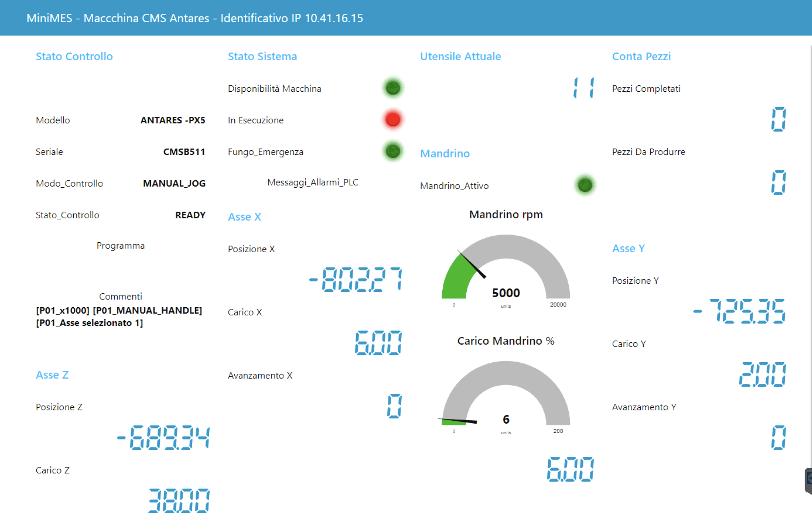812x527 pixels.
Task: Select the Asse Z section heading
Action: (x=52, y=375)
